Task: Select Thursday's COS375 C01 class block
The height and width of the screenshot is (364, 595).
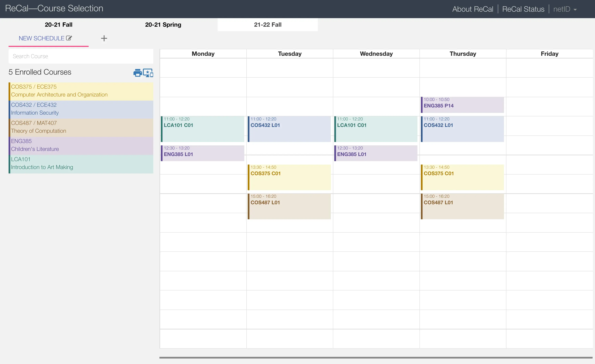Action: click(462, 177)
